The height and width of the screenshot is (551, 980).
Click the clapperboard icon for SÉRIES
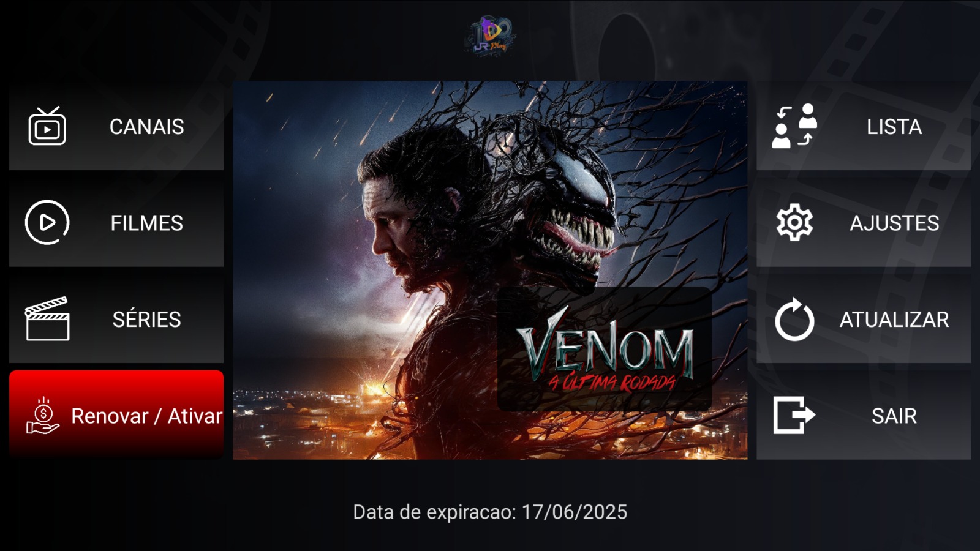[x=47, y=318]
